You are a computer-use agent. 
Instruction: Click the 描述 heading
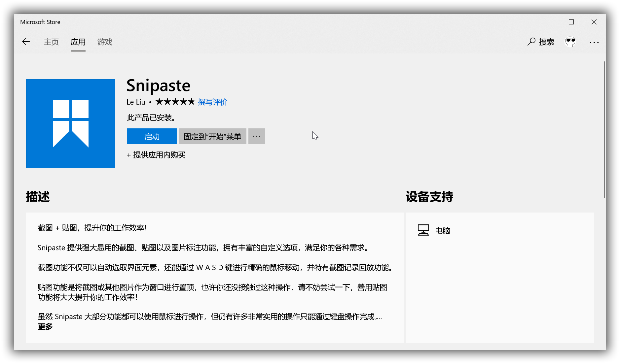(38, 197)
